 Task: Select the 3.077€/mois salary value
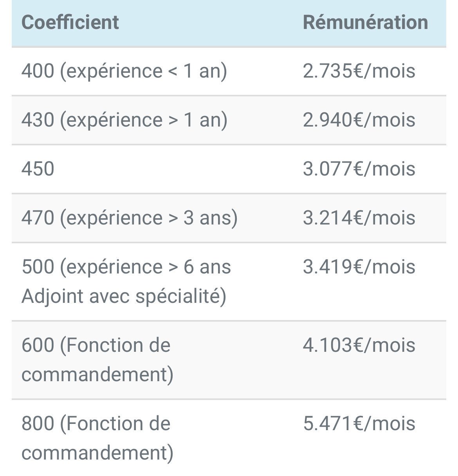(x=359, y=169)
